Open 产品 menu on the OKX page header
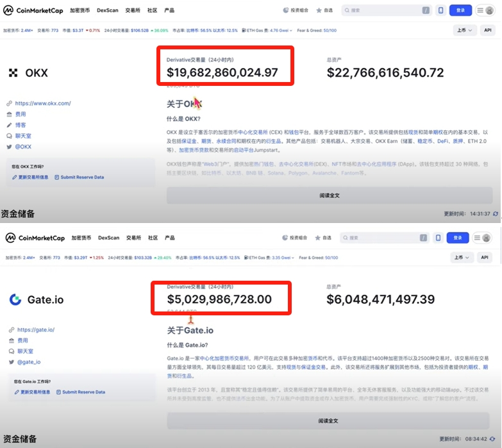This screenshot has width=502, height=448. click(x=169, y=10)
